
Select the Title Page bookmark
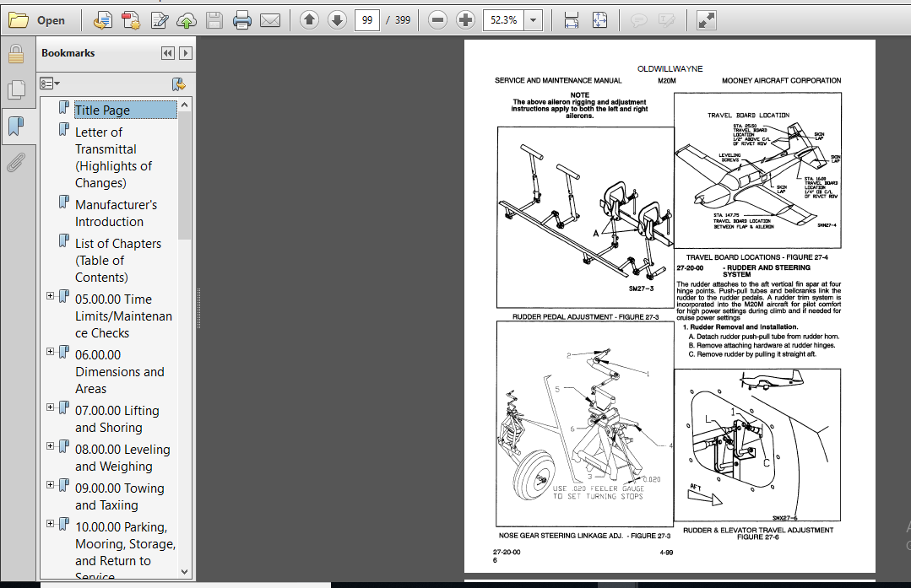pos(126,111)
